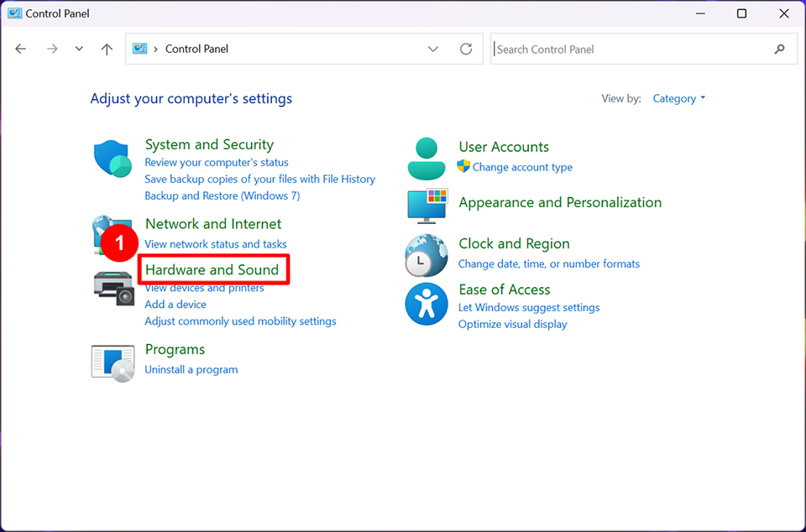Click the Clock and Region globe icon
The height and width of the screenshot is (532, 806).
click(x=427, y=255)
